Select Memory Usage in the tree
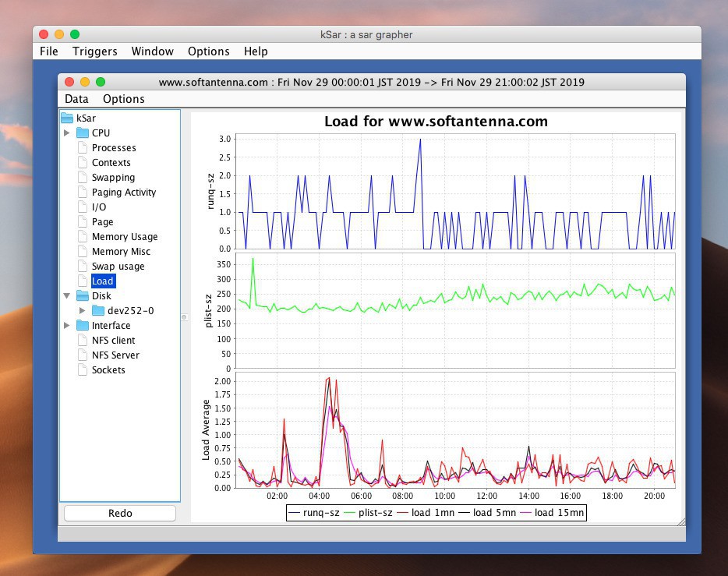This screenshot has width=728, height=576. (124, 236)
